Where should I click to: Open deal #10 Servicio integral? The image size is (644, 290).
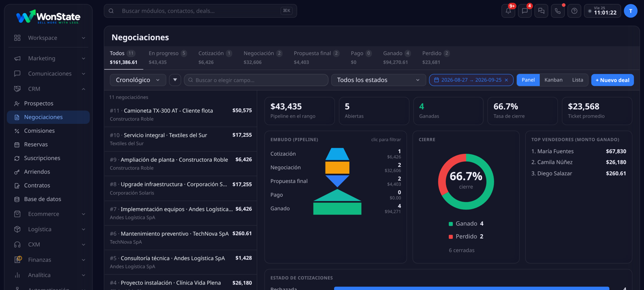pos(181,139)
